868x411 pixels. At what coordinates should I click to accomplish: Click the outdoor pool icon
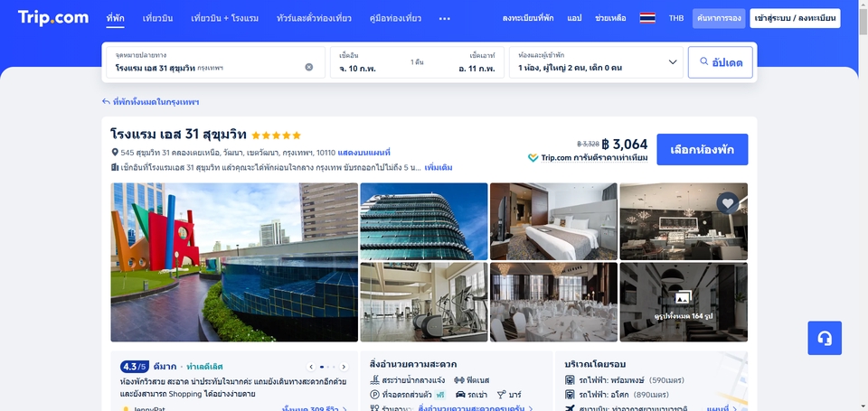pyautogui.click(x=374, y=380)
